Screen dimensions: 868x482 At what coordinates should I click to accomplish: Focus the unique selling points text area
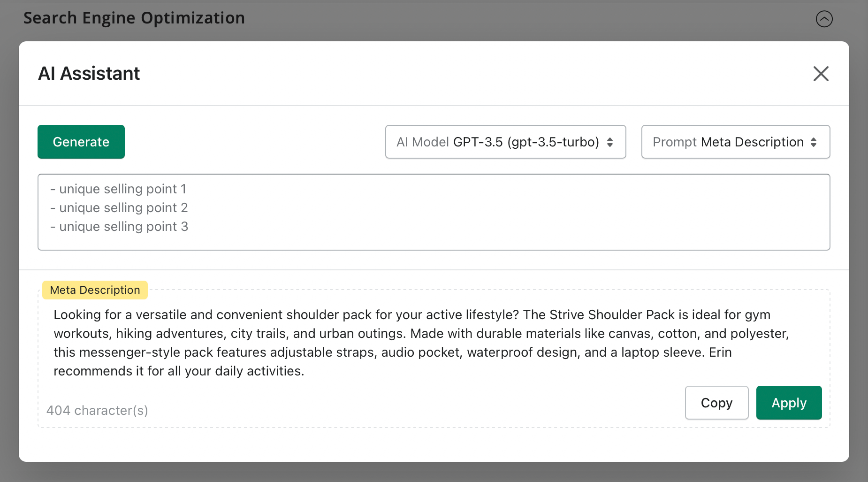coord(434,212)
